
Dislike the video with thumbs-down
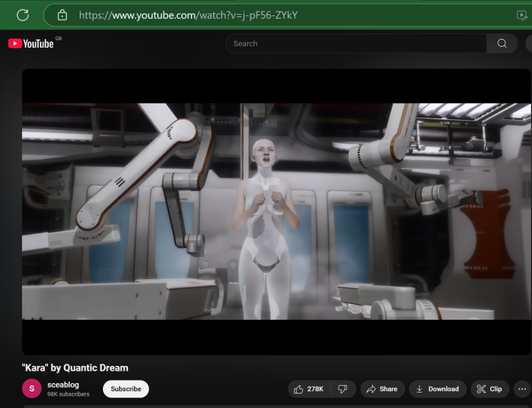click(x=343, y=389)
